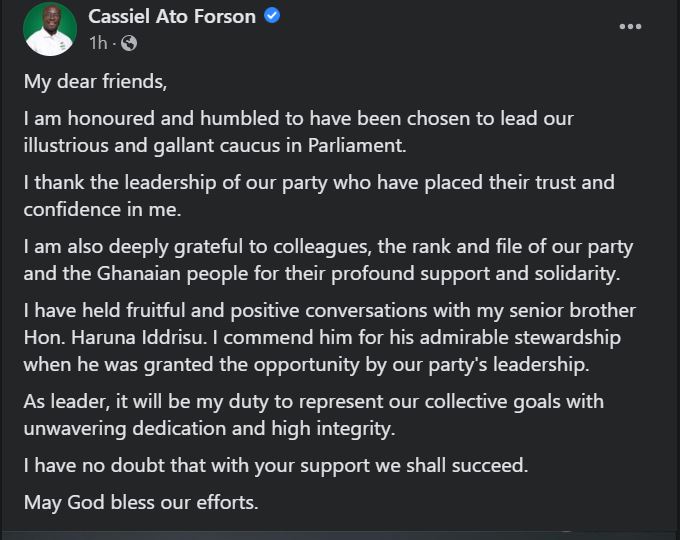Click the globe public audience icon
This screenshot has width=680, height=540.
(129, 43)
